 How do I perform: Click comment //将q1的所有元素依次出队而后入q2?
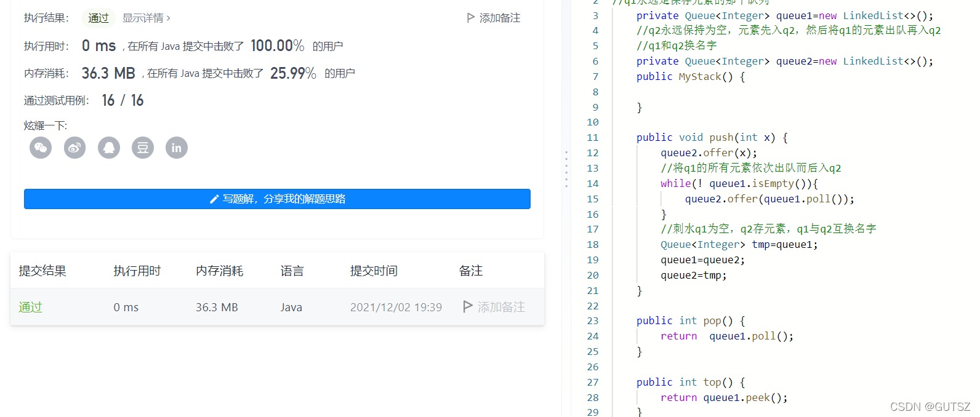coord(750,168)
